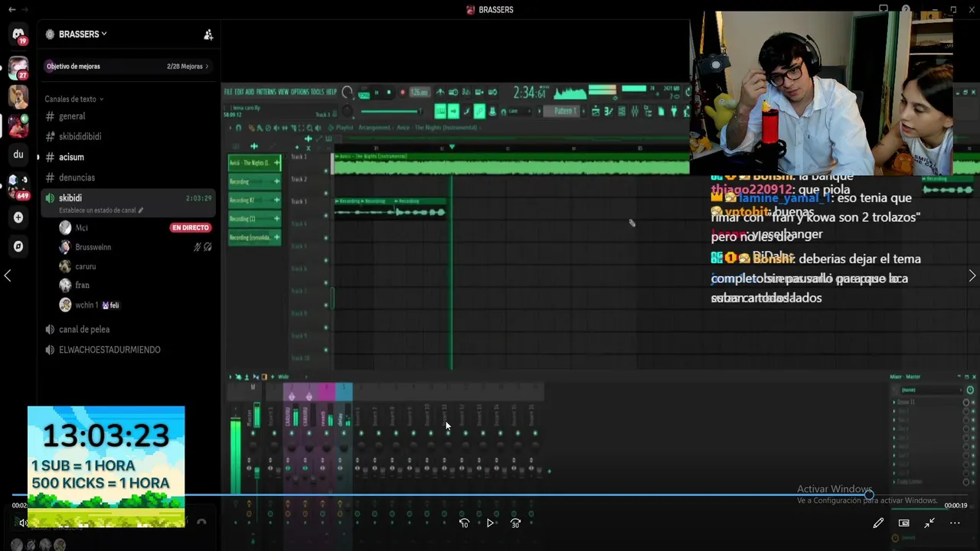Open FL Studio ADD menu
The width and height of the screenshot is (980, 551).
[250, 92]
